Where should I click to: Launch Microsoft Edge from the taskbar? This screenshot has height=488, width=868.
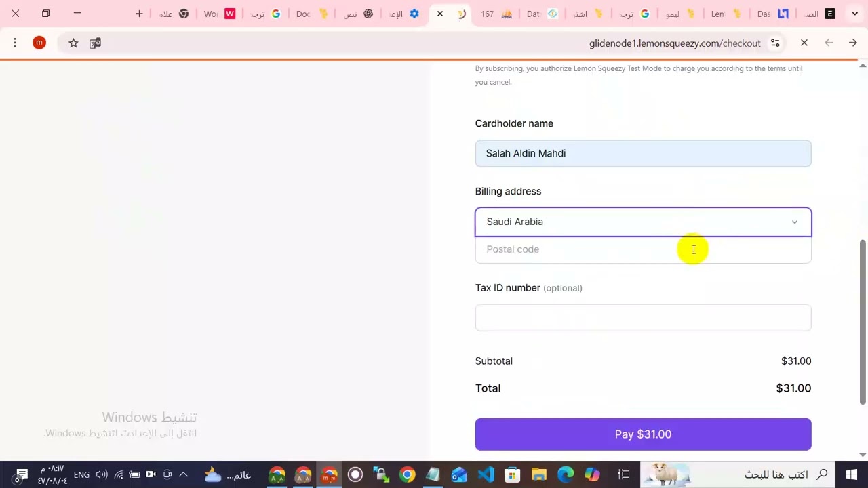click(566, 474)
